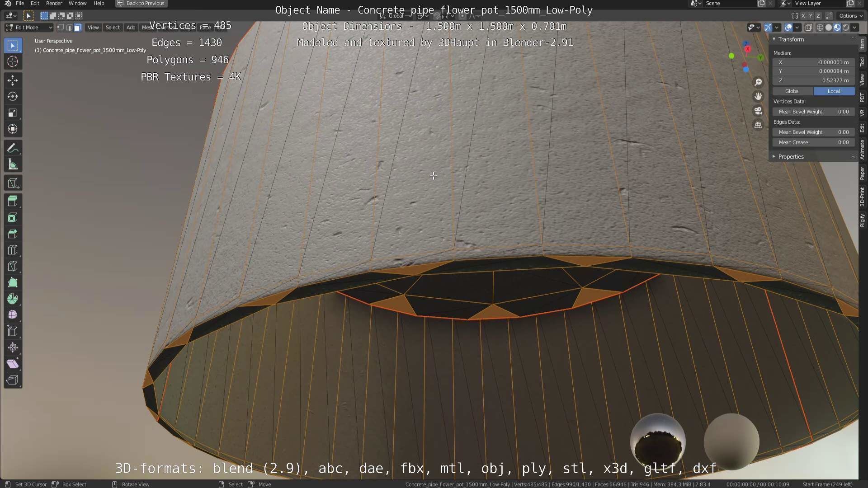868x488 pixels.
Task: Click the zoom magnifier navigation icon
Action: coord(758,82)
